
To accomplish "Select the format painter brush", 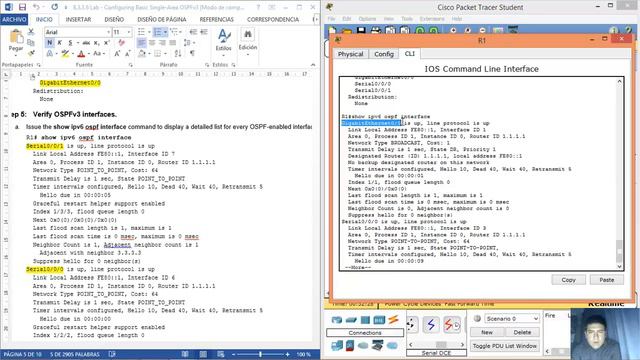I will pyautogui.click(x=31, y=53).
